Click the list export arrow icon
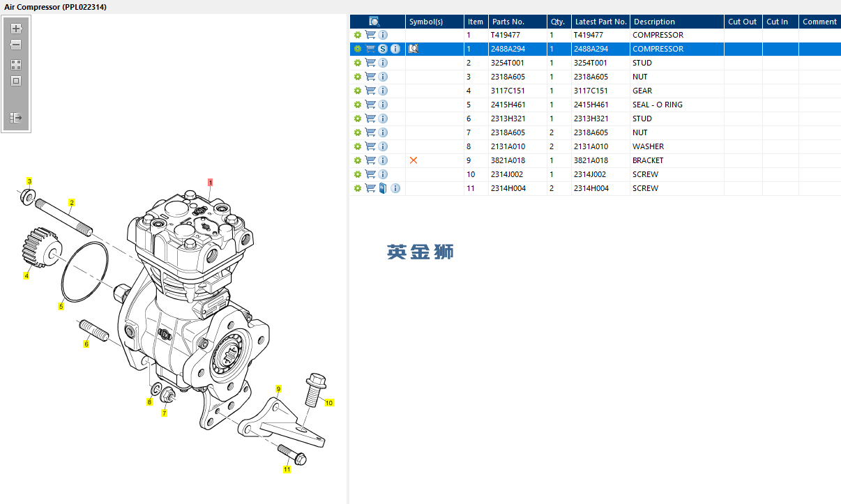Viewport: 841px width, 504px height. tap(16, 119)
